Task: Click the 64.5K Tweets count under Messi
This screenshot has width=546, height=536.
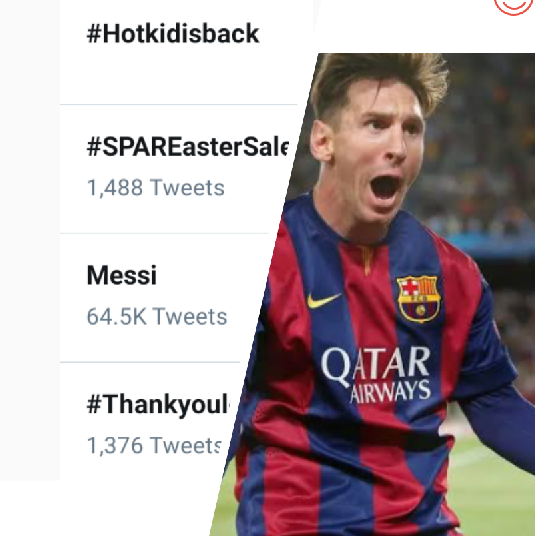Action: pyautogui.click(x=157, y=317)
